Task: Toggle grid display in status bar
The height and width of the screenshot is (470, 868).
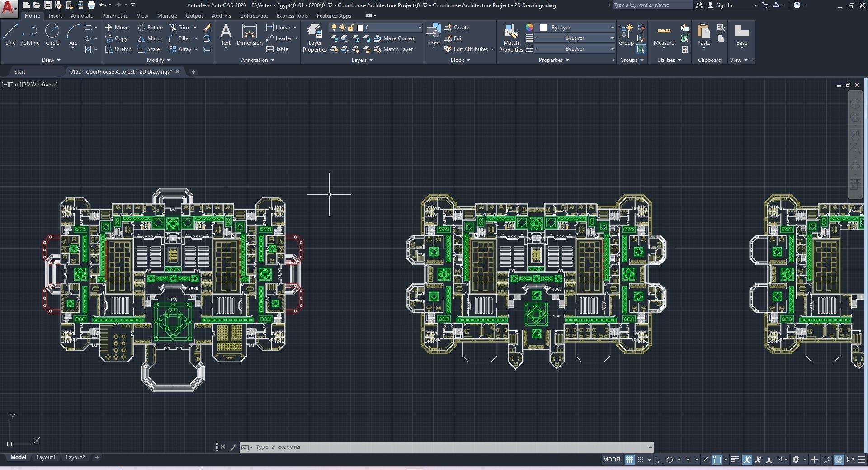Action: 629,460
